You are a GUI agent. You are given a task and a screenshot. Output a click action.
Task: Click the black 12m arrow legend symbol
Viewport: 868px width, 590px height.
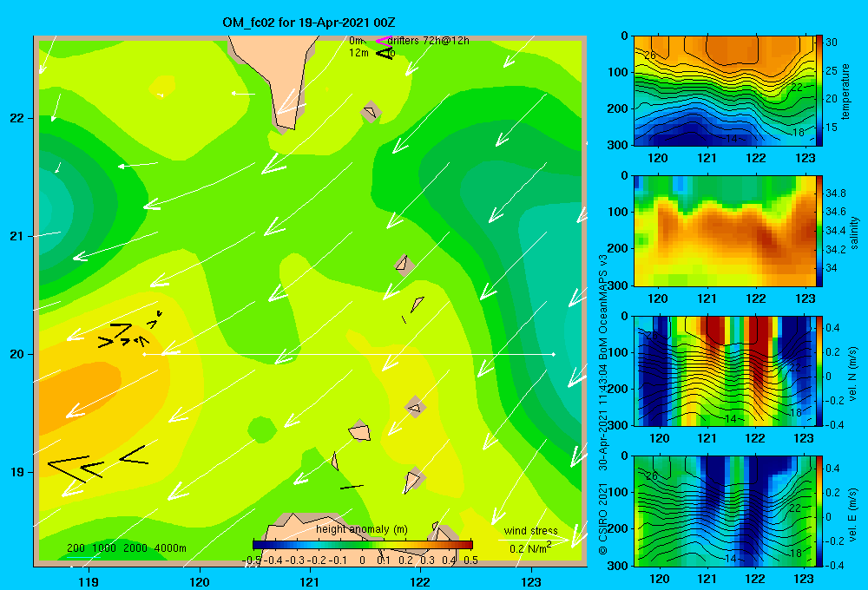tap(385, 54)
